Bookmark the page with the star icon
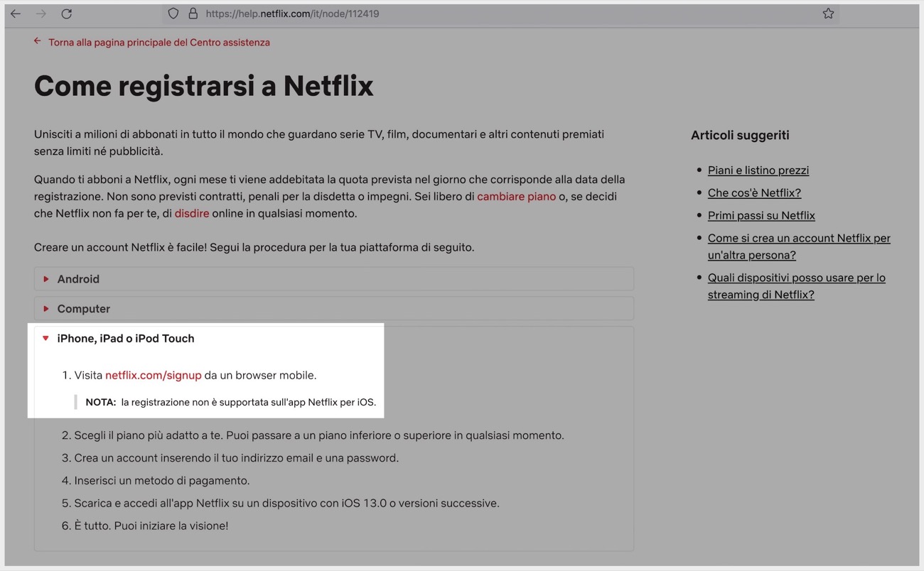The height and width of the screenshot is (571, 924). [x=827, y=13]
